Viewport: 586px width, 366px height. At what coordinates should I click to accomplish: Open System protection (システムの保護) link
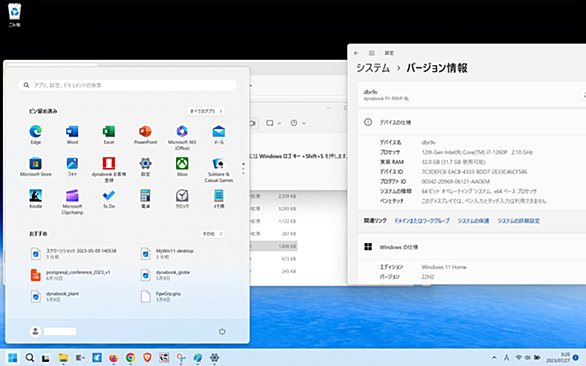coord(474,221)
